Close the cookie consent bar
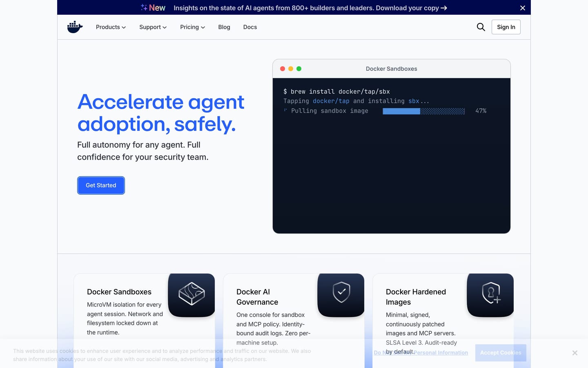Image resolution: width=588 pixels, height=368 pixels. click(x=575, y=353)
